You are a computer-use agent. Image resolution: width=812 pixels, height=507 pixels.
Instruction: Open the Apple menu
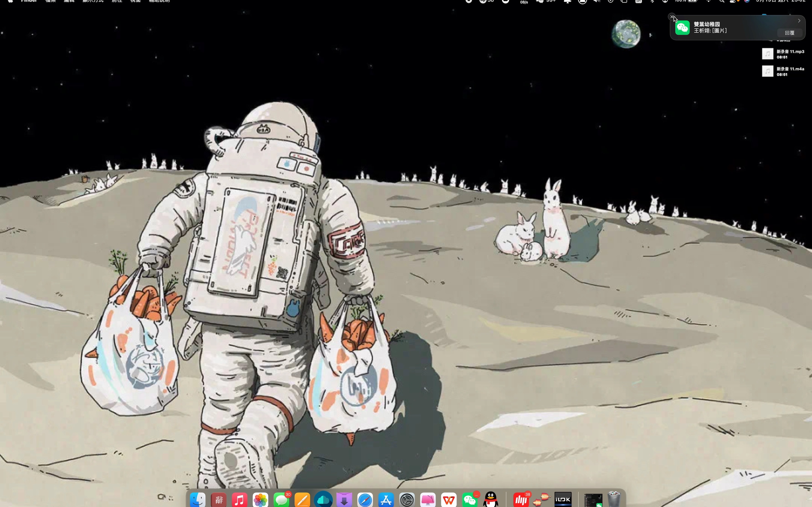[10, 1]
